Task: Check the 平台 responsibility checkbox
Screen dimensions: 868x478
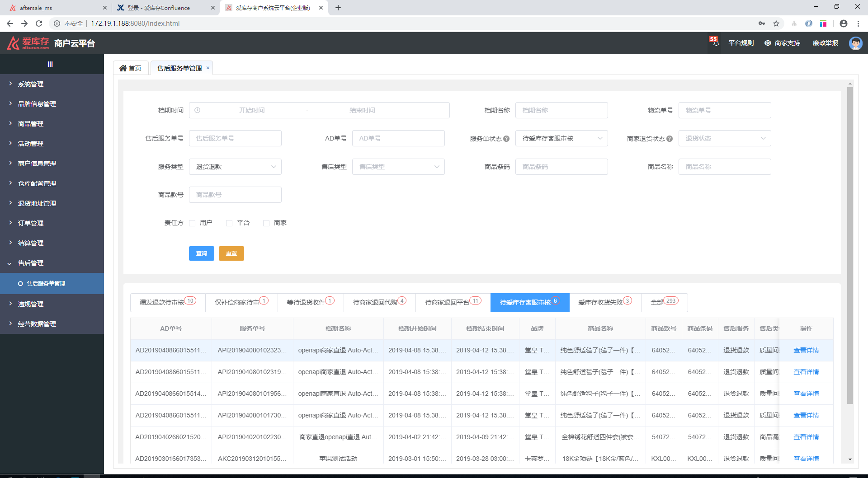Action: (229, 223)
